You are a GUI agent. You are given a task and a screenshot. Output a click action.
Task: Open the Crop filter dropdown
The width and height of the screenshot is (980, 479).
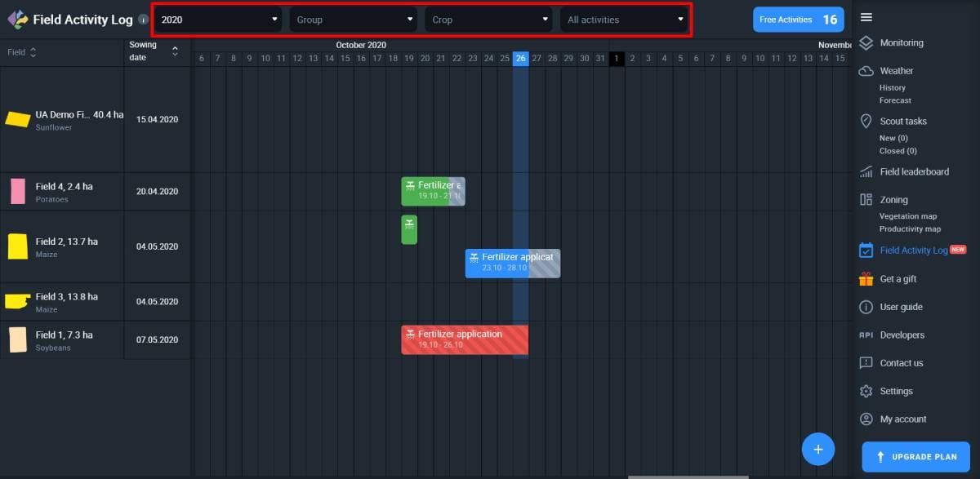click(x=488, y=20)
